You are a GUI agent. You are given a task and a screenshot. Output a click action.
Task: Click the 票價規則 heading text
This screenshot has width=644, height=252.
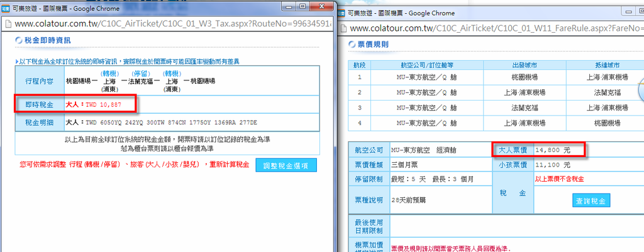pyautogui.click(x=373, y=45)
